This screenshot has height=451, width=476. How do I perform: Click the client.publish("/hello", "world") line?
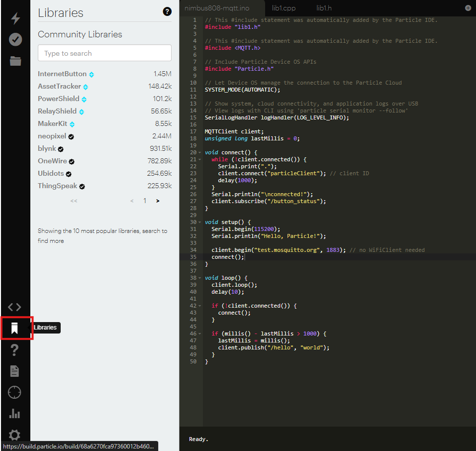[274, 347]
